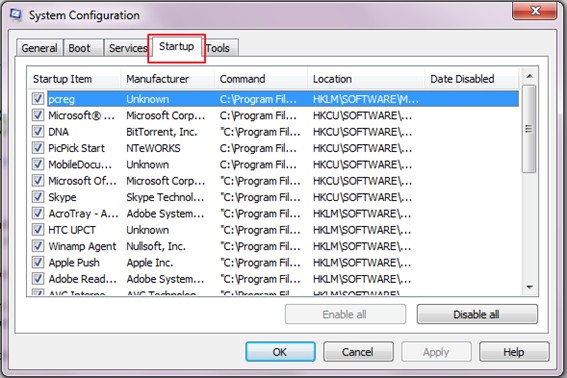Uncheck the Winamp Agent checkbox

click(x=38, y=246)
